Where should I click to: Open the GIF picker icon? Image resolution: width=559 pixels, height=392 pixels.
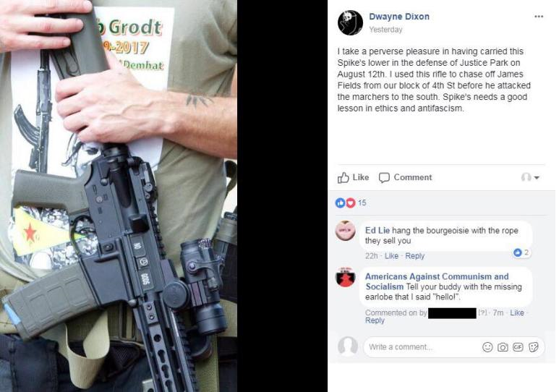click(518, 346)
